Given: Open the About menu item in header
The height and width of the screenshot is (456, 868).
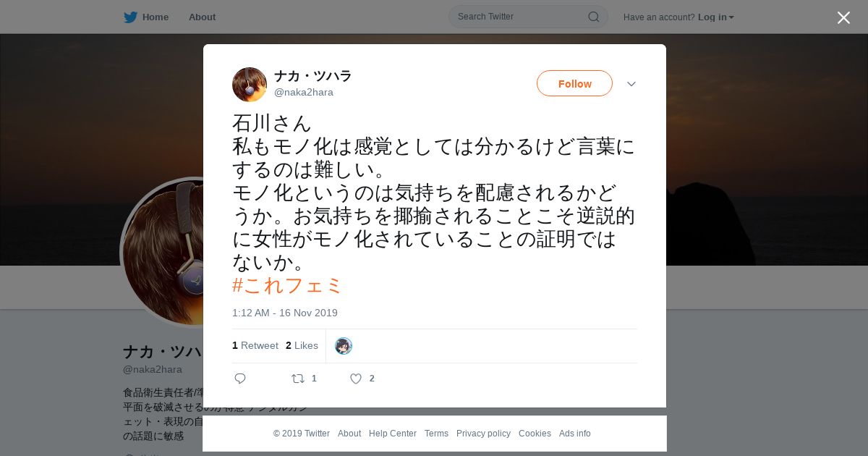Looking at the screenshot, I should [x=202, y=17].
